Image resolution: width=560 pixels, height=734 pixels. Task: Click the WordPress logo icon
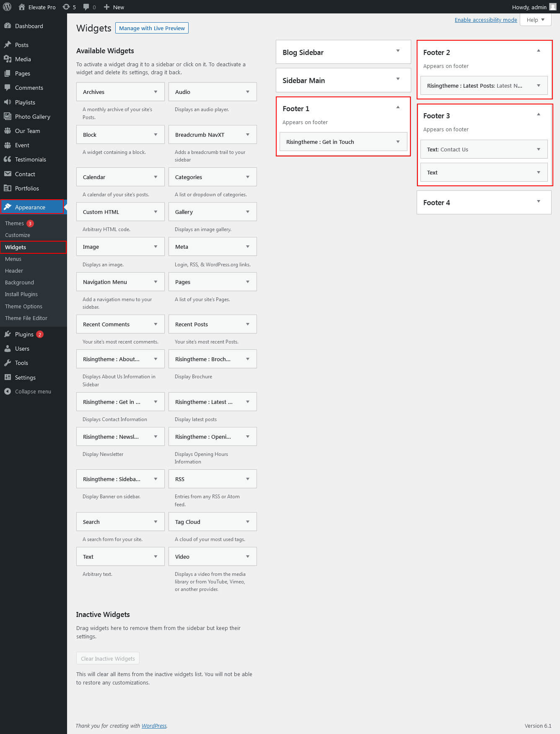point(7,7)
